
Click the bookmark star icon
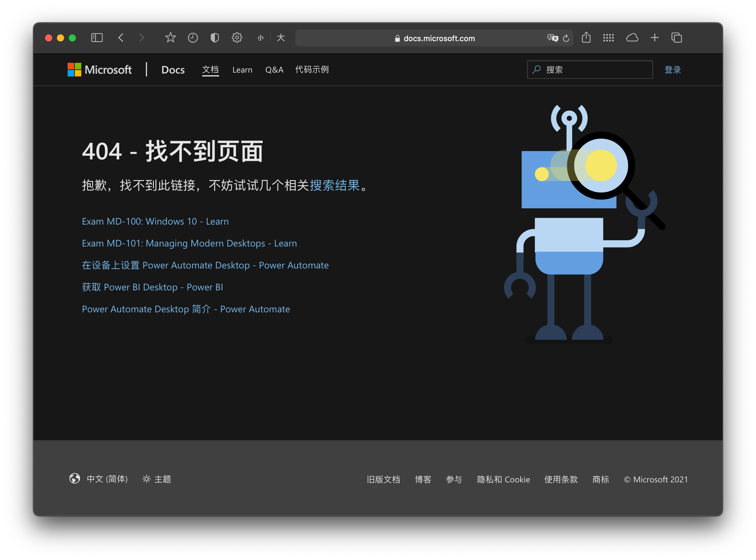(x=170, y=38)
